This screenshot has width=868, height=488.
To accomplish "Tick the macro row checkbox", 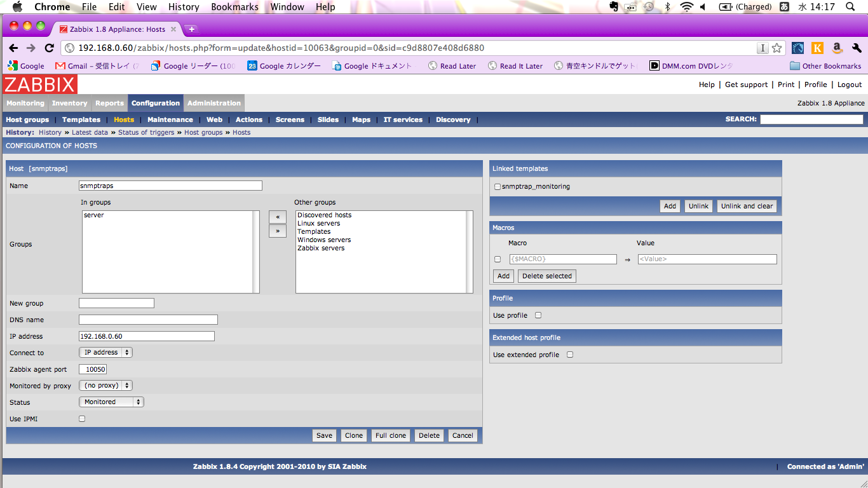I will coord(498,259).
